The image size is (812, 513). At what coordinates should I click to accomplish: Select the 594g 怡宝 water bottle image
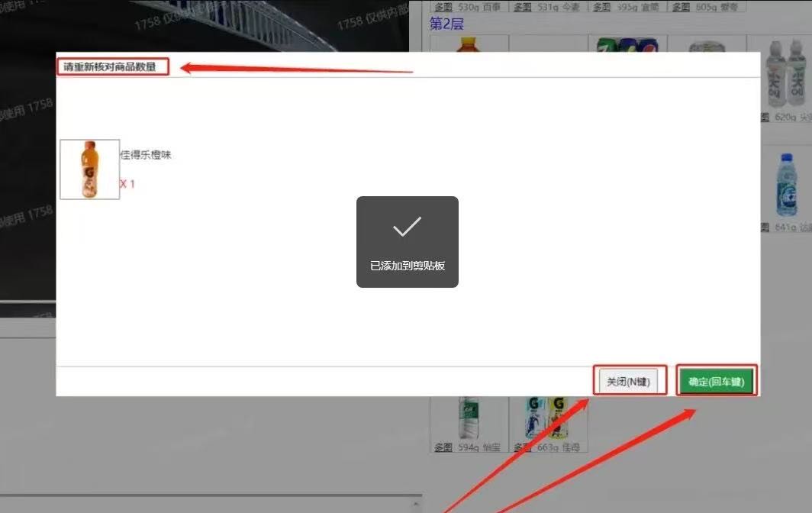click(x=469, y=418)
